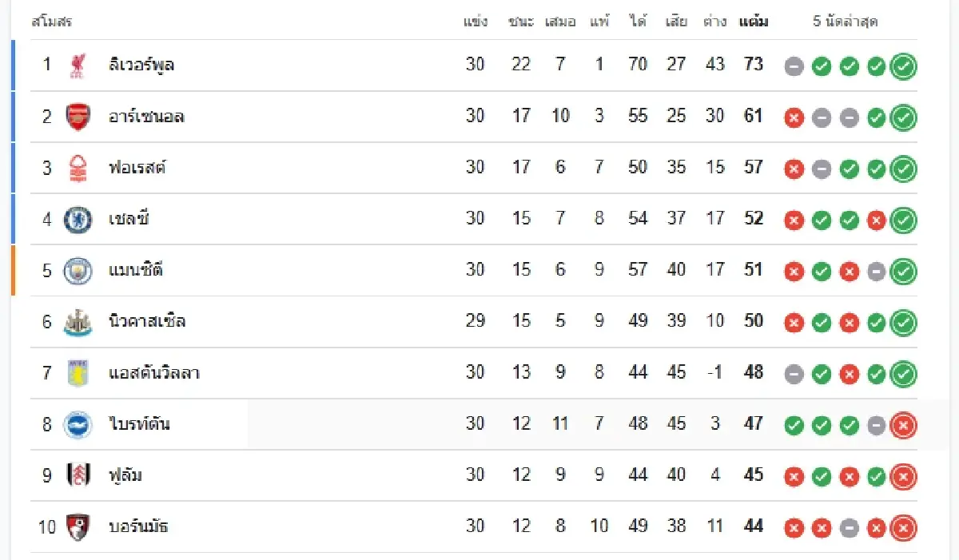Click the Newcastle club crest icon

pyautogui.click(x=78, y=321)
